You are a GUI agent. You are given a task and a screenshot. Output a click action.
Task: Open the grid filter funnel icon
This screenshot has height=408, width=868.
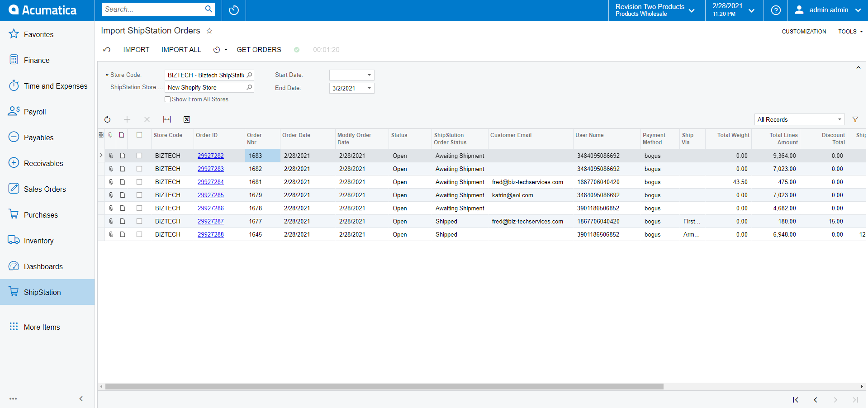[855, 119]
